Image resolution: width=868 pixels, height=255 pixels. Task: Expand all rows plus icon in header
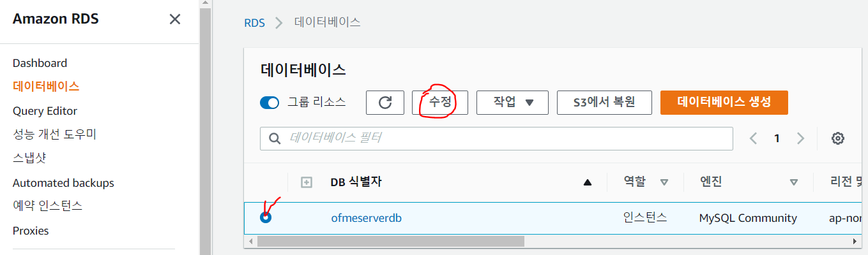(307, 182)
